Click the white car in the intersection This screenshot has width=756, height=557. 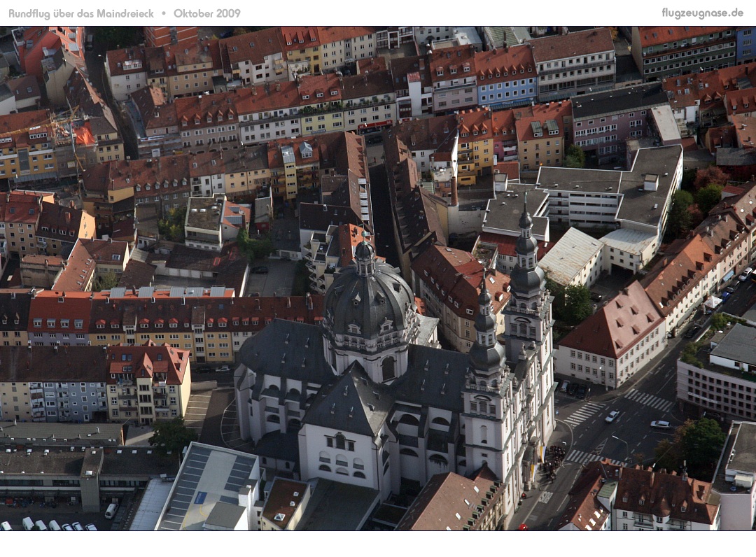click(612, 416)
